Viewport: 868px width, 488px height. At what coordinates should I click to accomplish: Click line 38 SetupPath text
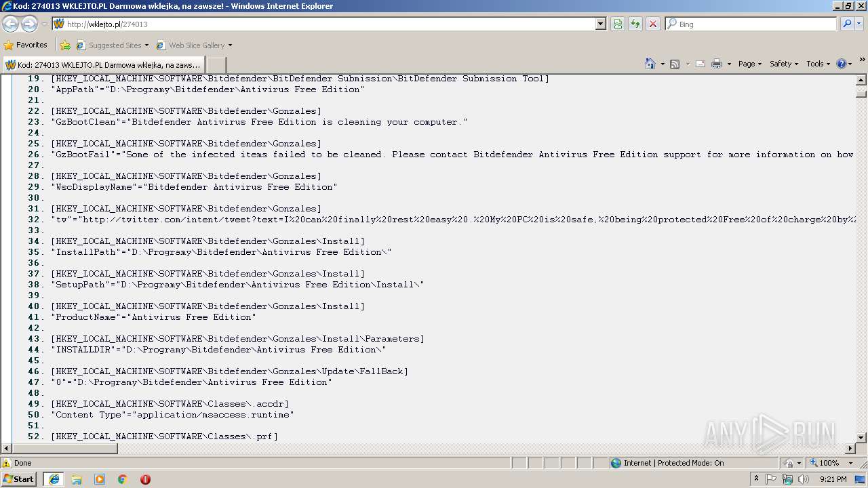[x=237, y=285]
